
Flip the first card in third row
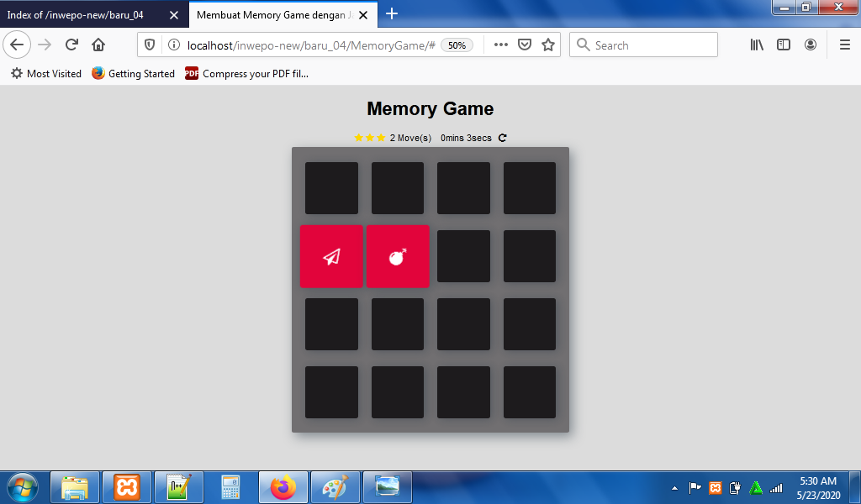click(331, 324)
